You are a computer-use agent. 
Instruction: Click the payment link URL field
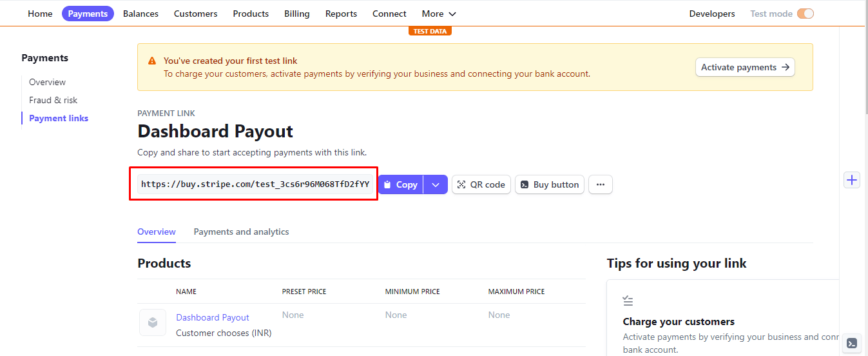tap(255, 184)
